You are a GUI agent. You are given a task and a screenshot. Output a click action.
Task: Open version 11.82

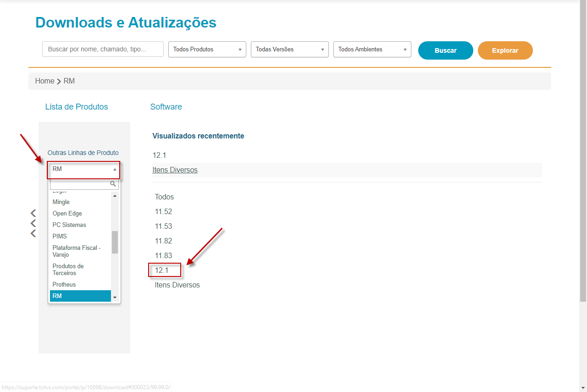[x=163, y=241]
